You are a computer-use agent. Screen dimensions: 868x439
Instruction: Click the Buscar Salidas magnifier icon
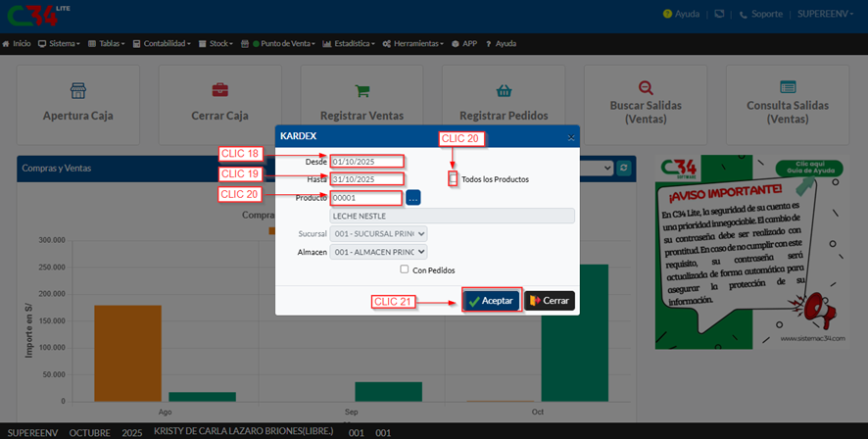click(645, 88)
